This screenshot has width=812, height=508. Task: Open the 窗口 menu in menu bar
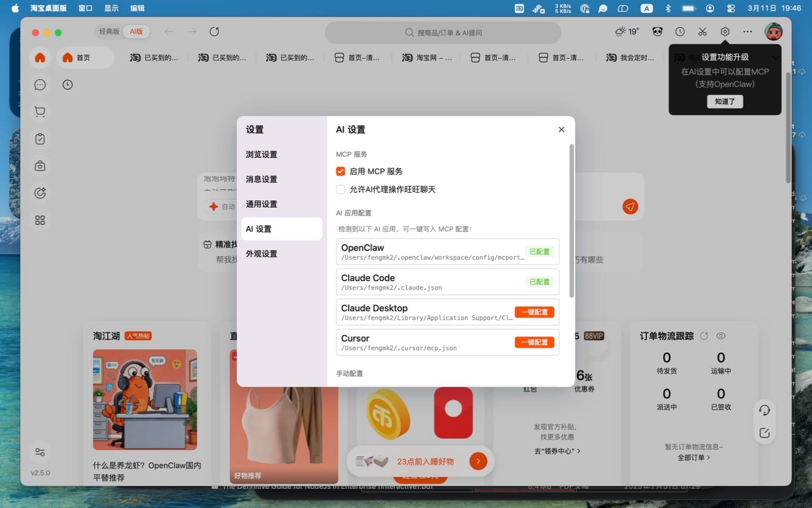pos(85,8)
